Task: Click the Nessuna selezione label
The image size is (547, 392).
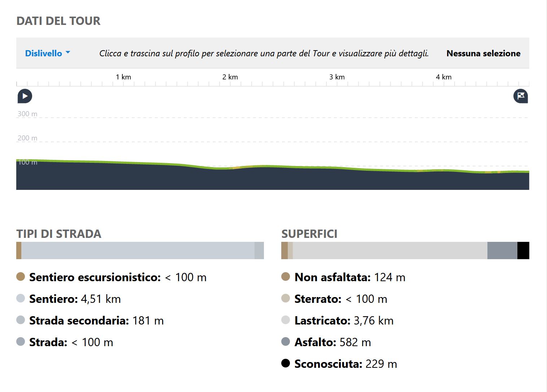Action: (x=483, y=53)
